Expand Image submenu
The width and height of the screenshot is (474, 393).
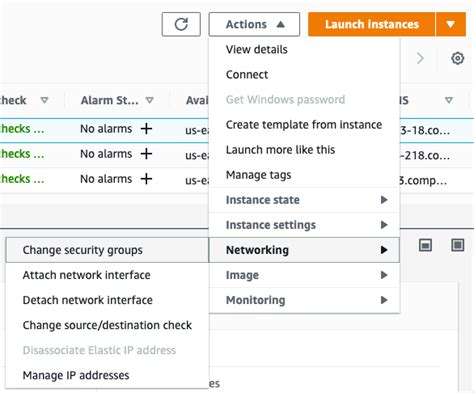(x=304, y=275)
